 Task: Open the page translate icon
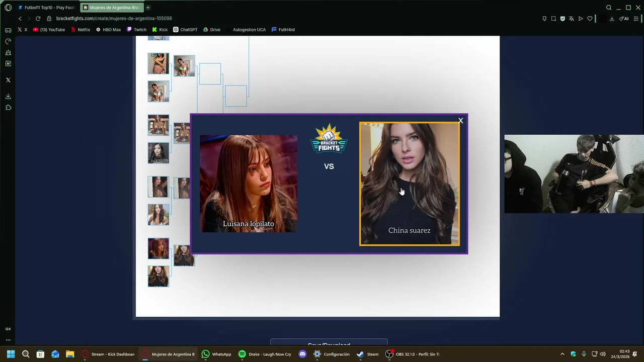572,19
